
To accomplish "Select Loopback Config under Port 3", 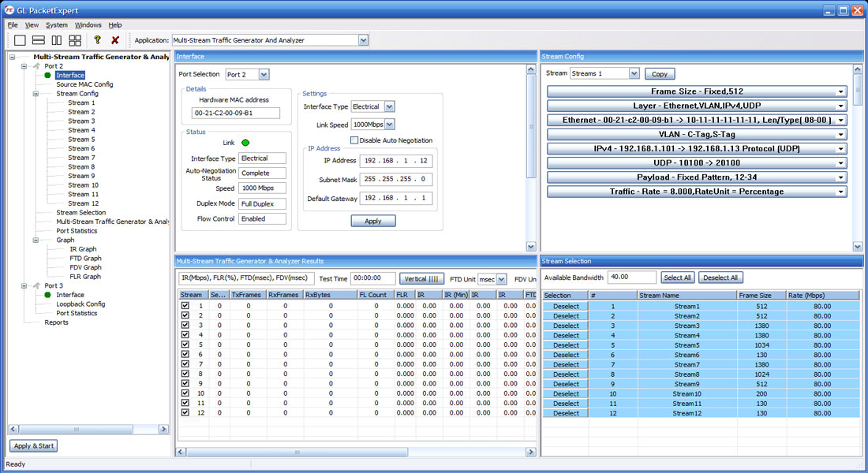I will click(x=80, y=304).
